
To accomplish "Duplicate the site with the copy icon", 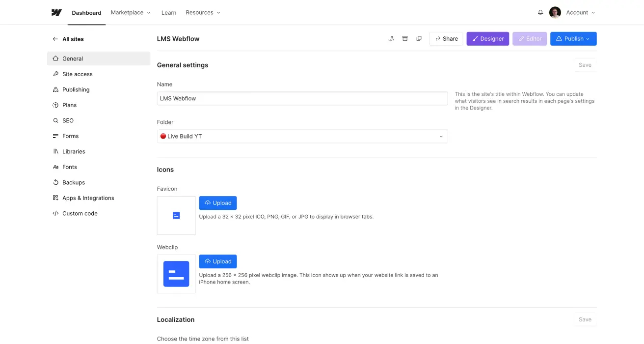I will pyautogui.click(x=419, y=38).
